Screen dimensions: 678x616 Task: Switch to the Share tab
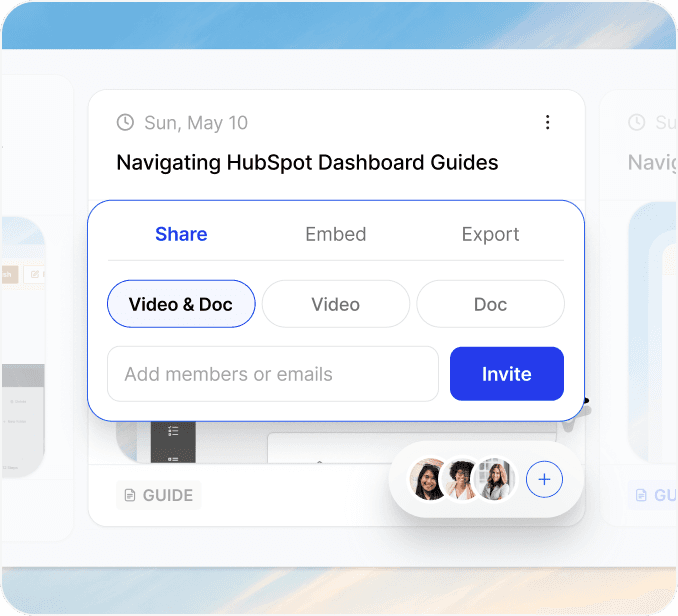tap(181, 234)
